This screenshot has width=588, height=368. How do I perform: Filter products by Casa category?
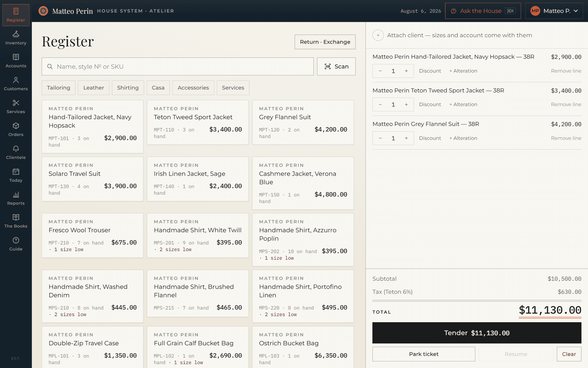pyautogui.click(x=158, y=88)
